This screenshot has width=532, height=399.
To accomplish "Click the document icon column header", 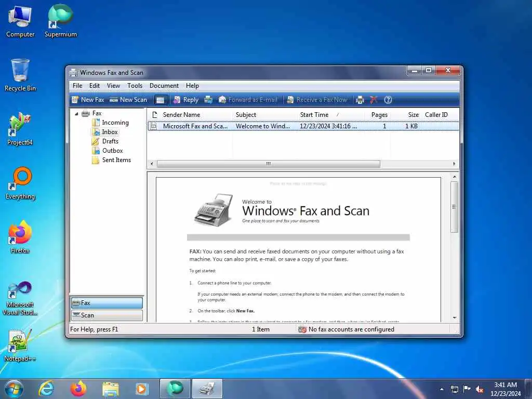I will [154, 115].
